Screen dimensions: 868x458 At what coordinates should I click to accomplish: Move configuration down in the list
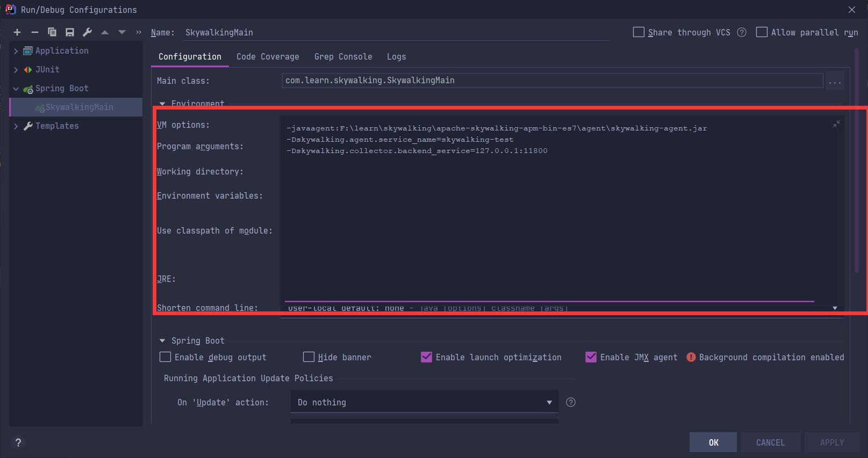coord(122,32)
